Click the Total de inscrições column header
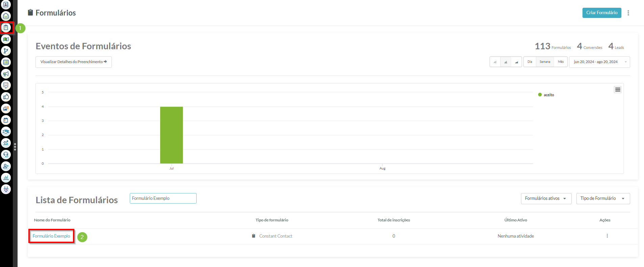Viewport: 644px width, 267px height. tap(394, 220)
